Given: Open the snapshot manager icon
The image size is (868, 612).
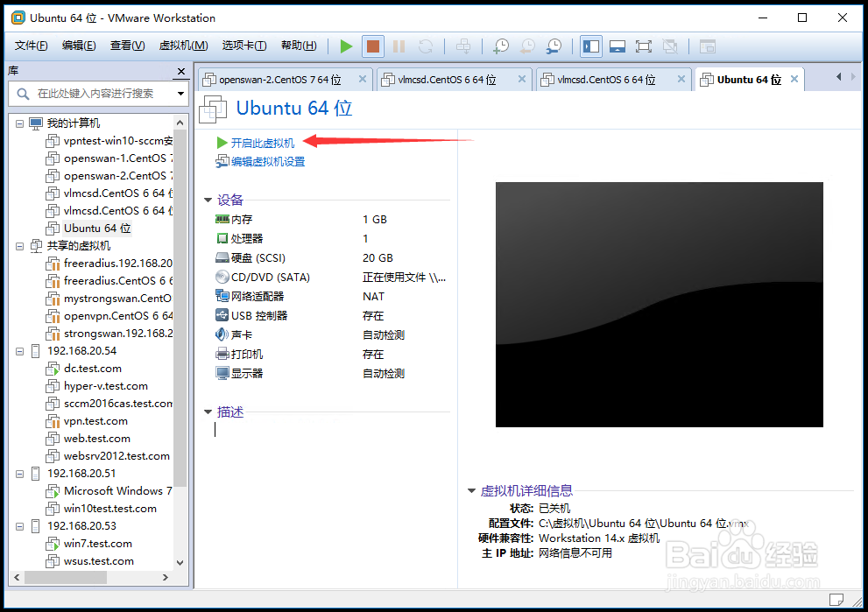Looking at the screenshot, I should (x=554, y=46).
